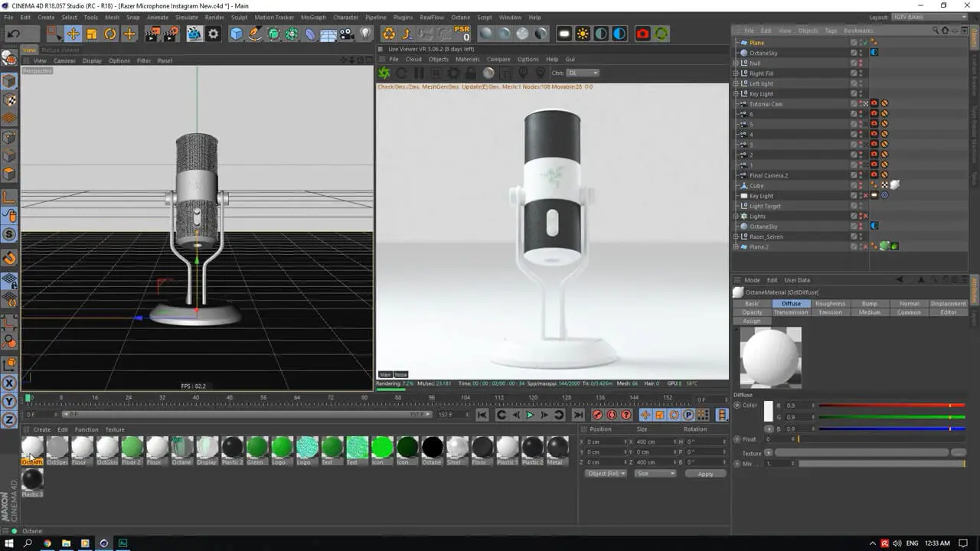Viewport: 980px width, 551px height.
Task: Open the Emission material tab
Action: 830,312
